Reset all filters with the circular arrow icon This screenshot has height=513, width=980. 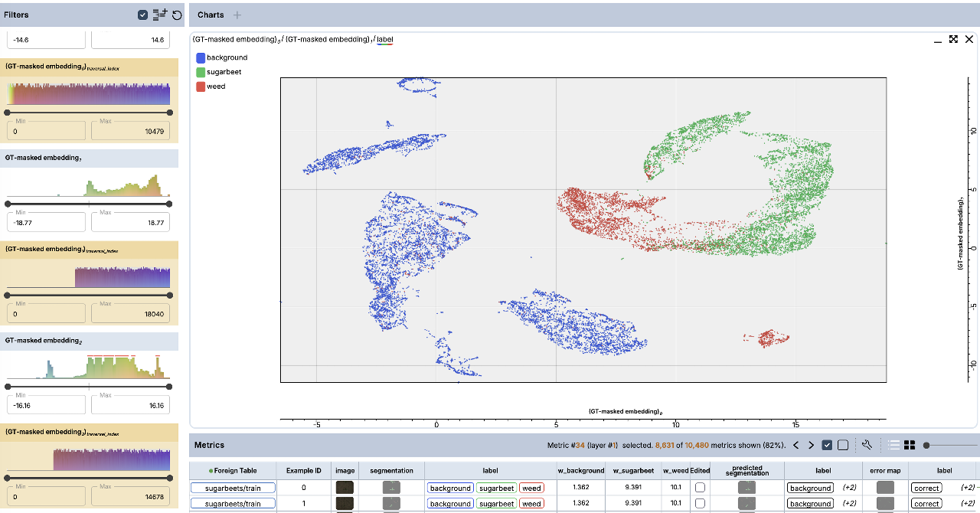177,15
